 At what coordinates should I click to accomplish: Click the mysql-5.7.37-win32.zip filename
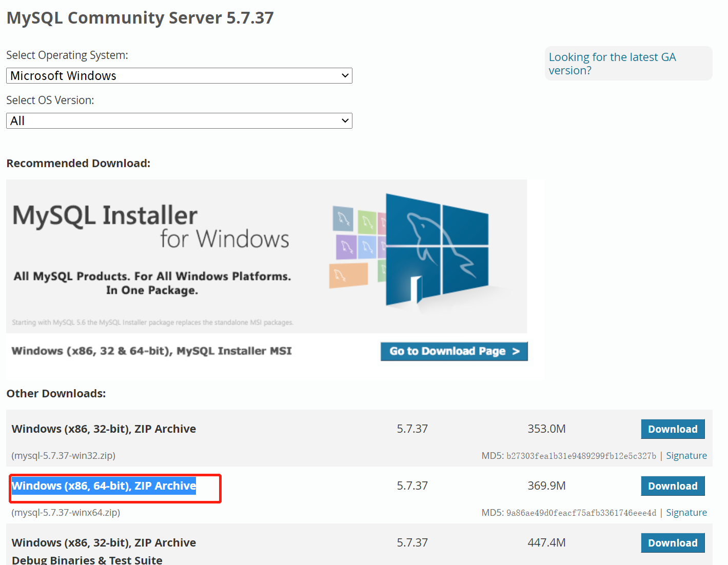[63, 456]
